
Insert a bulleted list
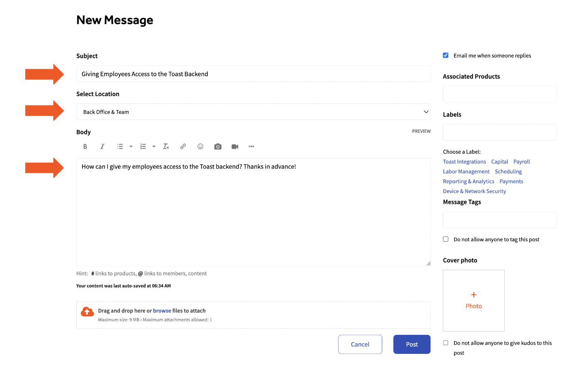coord(120,146)
